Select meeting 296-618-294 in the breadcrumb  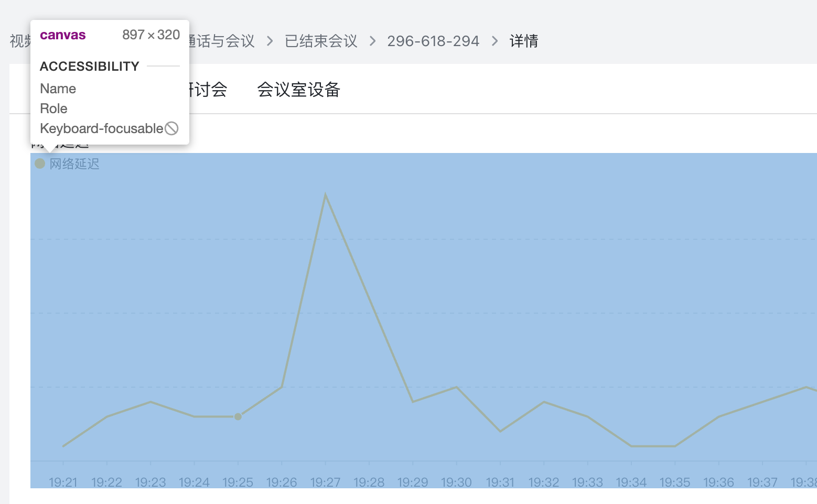(433, 41)
